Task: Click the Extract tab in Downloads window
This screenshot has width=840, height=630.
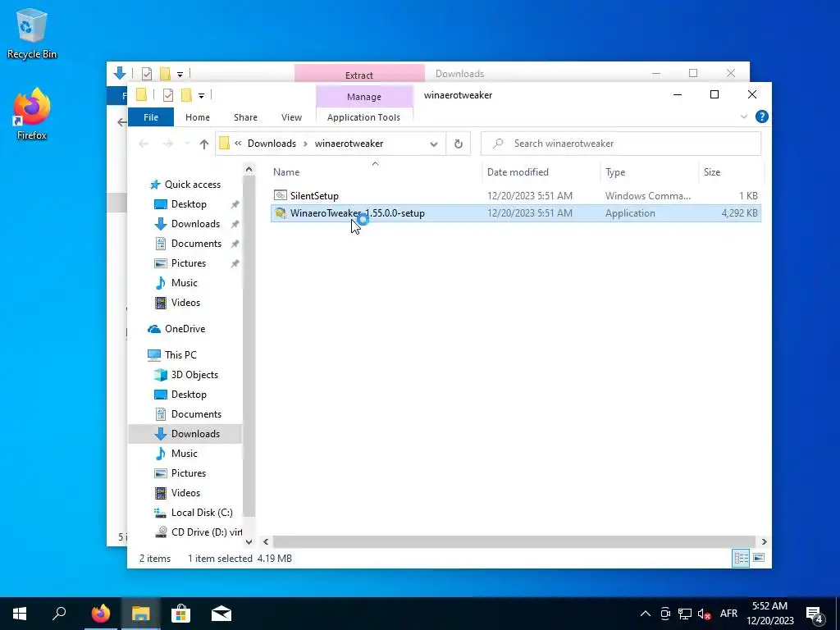Action: pos(359,75)
